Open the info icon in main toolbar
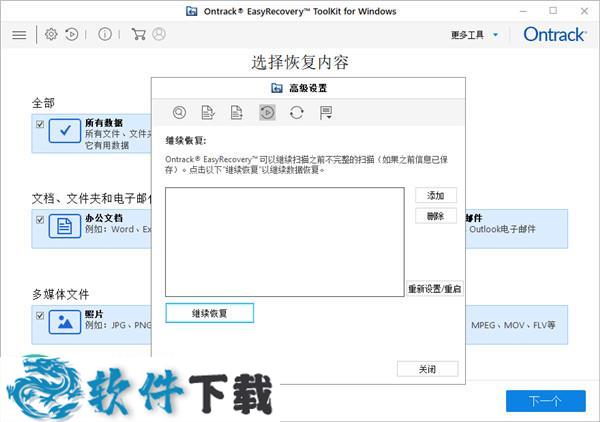 [105, 34]
